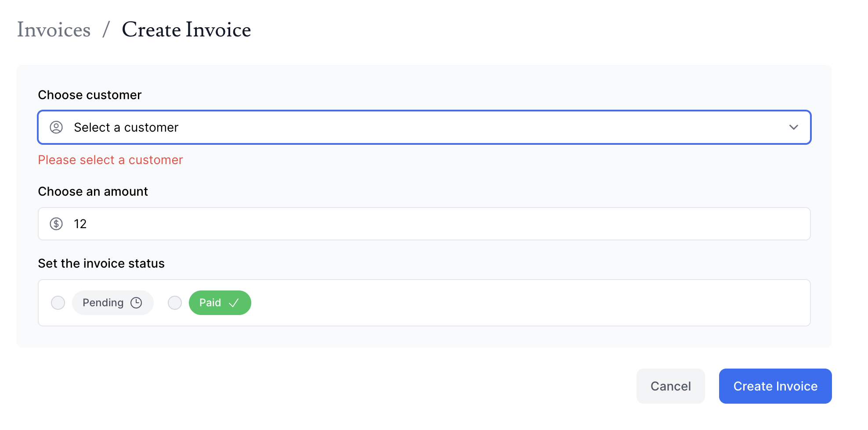Click the checkmark icon on Paid badge
The height and width of the screenshot is (430, 868).
click(x=234, y=303)
